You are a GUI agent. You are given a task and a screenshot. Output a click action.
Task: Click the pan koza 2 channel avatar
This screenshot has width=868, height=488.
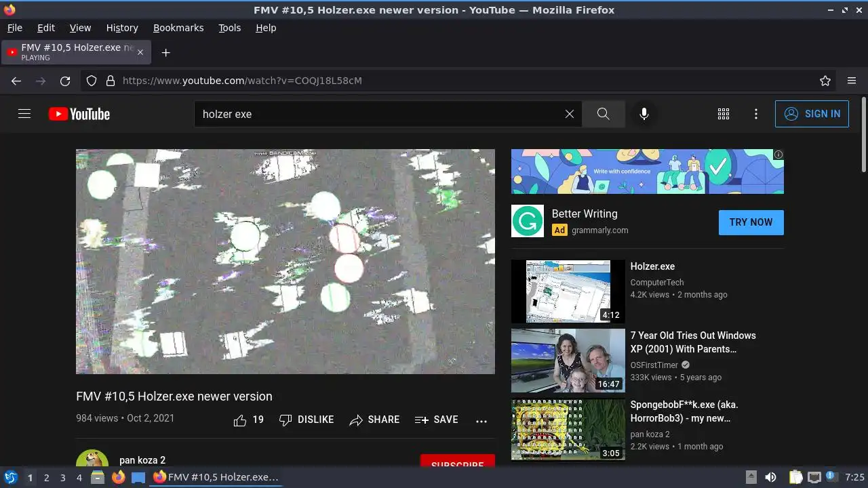[92, 459]
